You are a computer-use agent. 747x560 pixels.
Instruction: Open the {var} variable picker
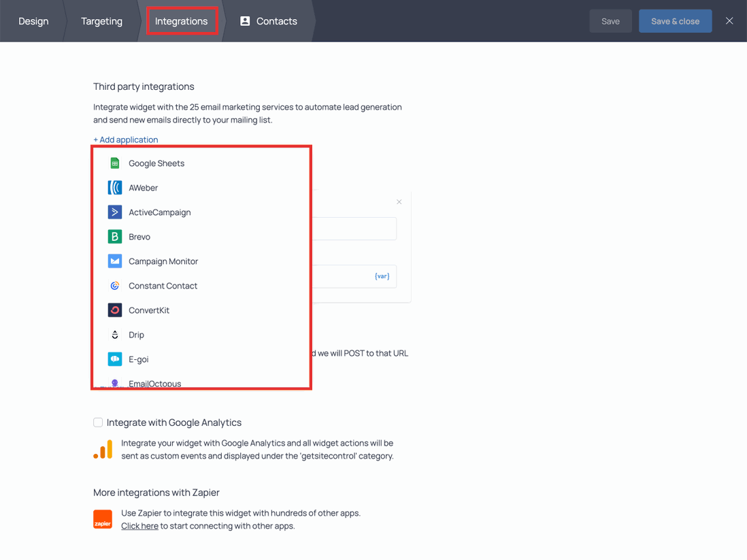point(382,276)
